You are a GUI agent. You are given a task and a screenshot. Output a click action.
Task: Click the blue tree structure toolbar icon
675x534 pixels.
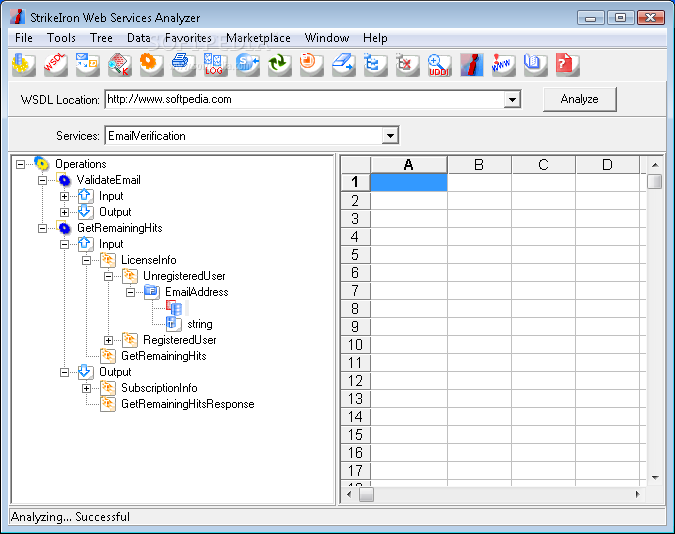pyautogui.click(x=375, y=65)
